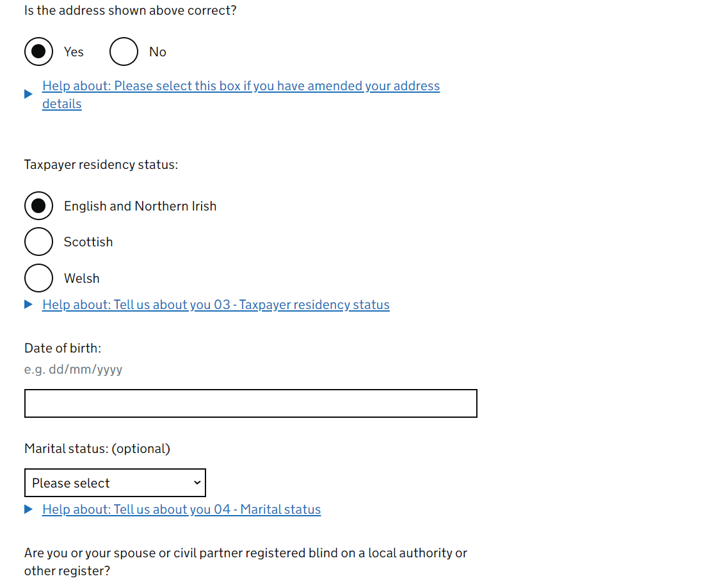
Task: Choose the Welsh residency radio button
Action: tap(38, 278)
